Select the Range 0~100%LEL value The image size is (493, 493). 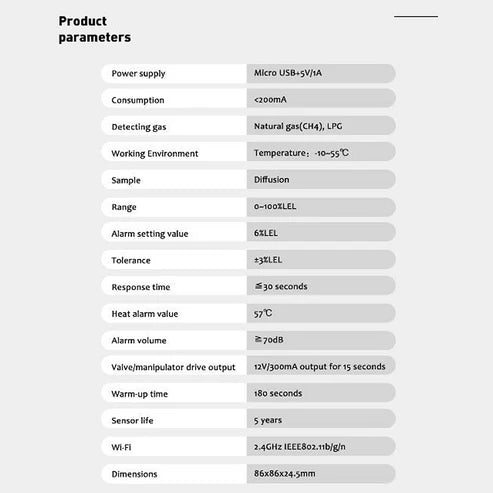tap(275, 206)
